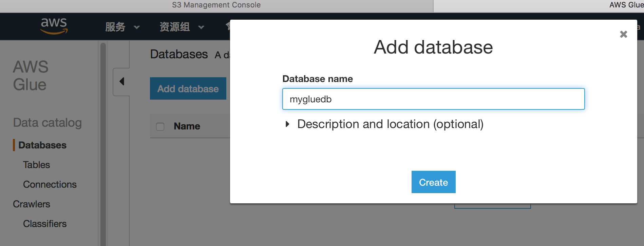The image size is (644, 246).
Task: Switch to the S3 Management Console tab
Action: tap(216, 5)
